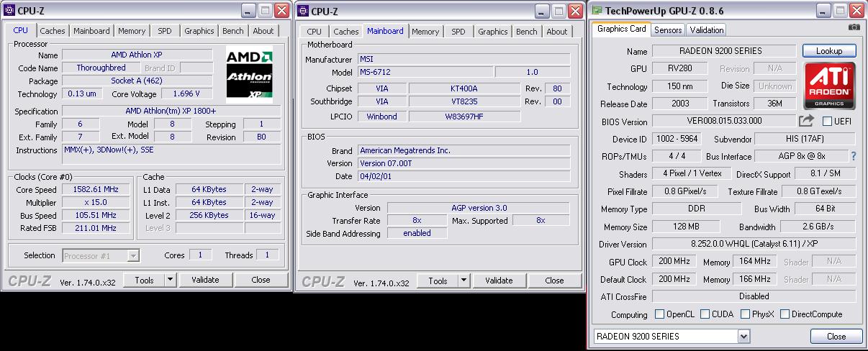Viewport: 868px width, 351px height.
Task: Toggle the DirectCompute checkbox
Action: point(785,314)
